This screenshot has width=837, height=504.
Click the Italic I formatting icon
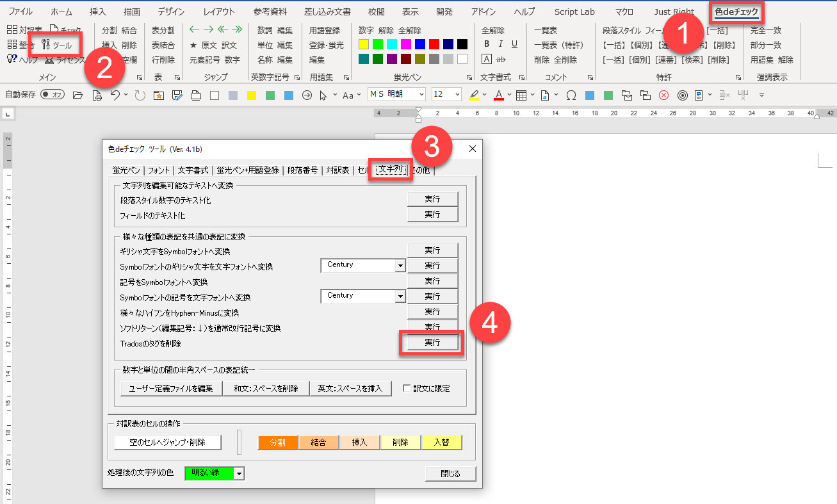point(500,44)
